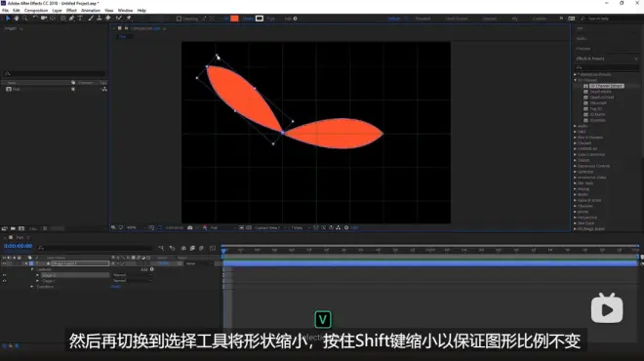Screen dimensions: 644x361
Task: Enable the Snapping checkbox
Action: pos(179,19)
